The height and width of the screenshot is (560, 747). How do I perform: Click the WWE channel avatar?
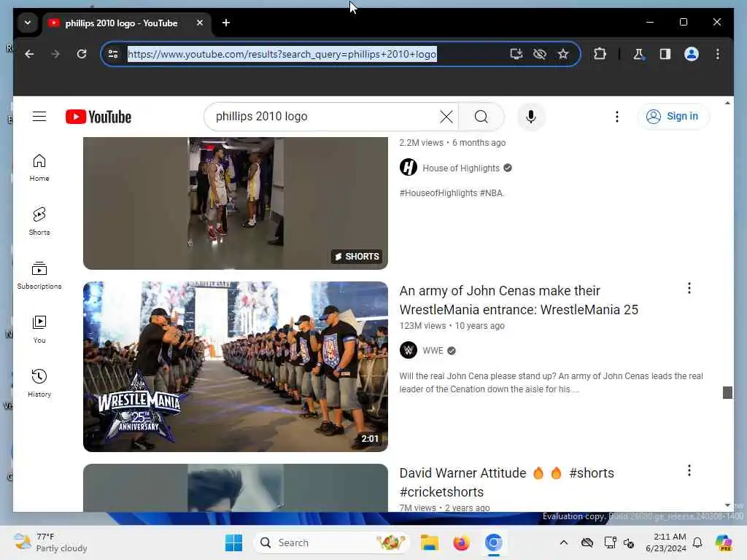[409, 351]
